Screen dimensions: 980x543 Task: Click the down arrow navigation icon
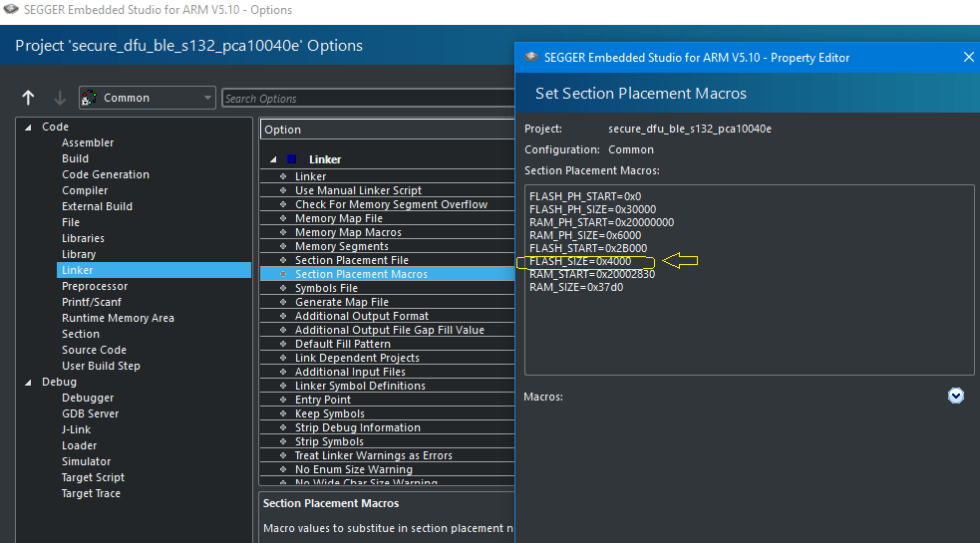pos(59,98)
